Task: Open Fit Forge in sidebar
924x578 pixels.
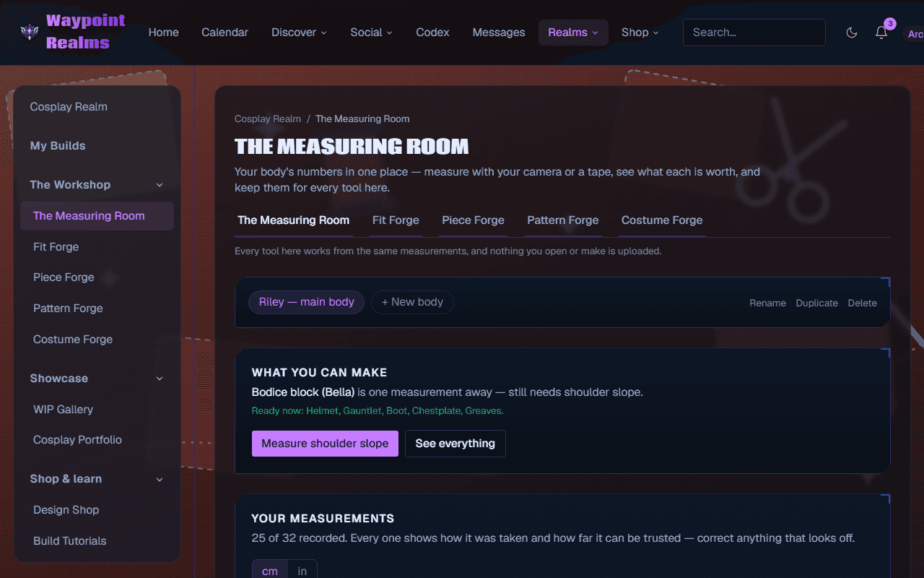Action: [x=97, y=247]
